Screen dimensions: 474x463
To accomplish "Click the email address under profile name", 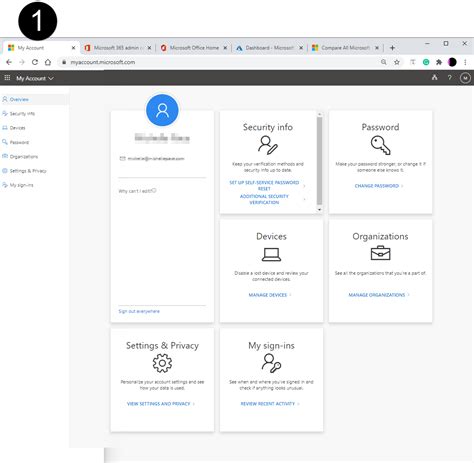I will point(156,159).
